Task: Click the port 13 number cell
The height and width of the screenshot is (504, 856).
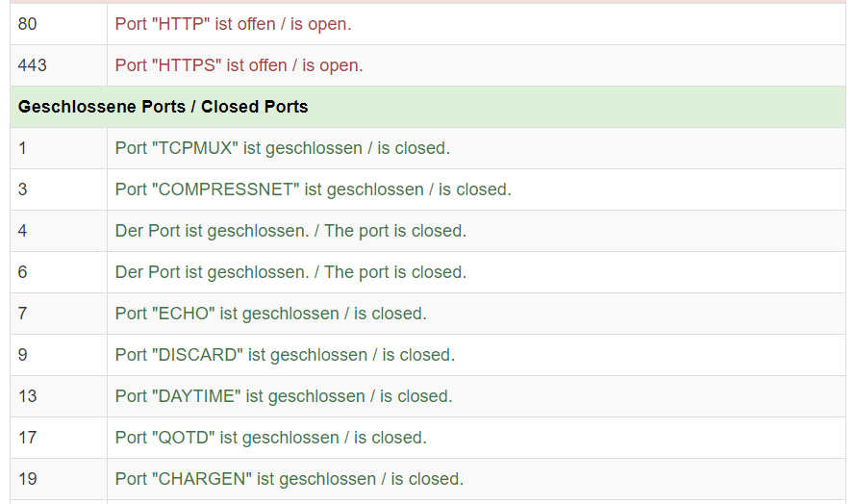Action: coord(59,396)
